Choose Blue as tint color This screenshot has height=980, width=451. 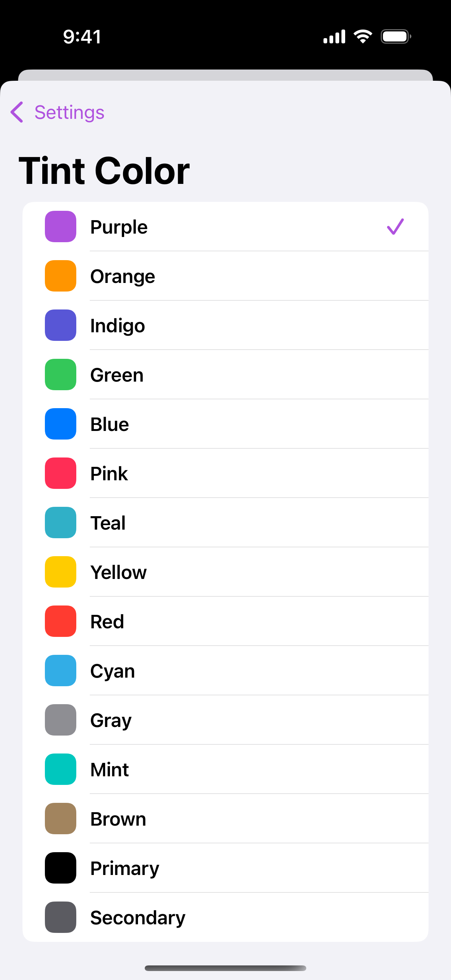click(x=225, y=424)
